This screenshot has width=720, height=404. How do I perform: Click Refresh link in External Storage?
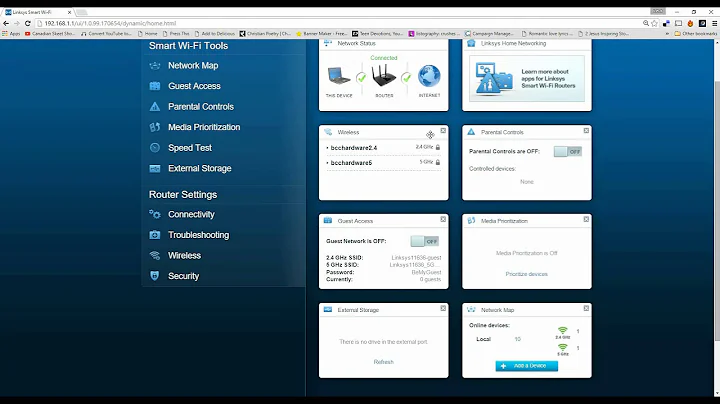point(383,362)
